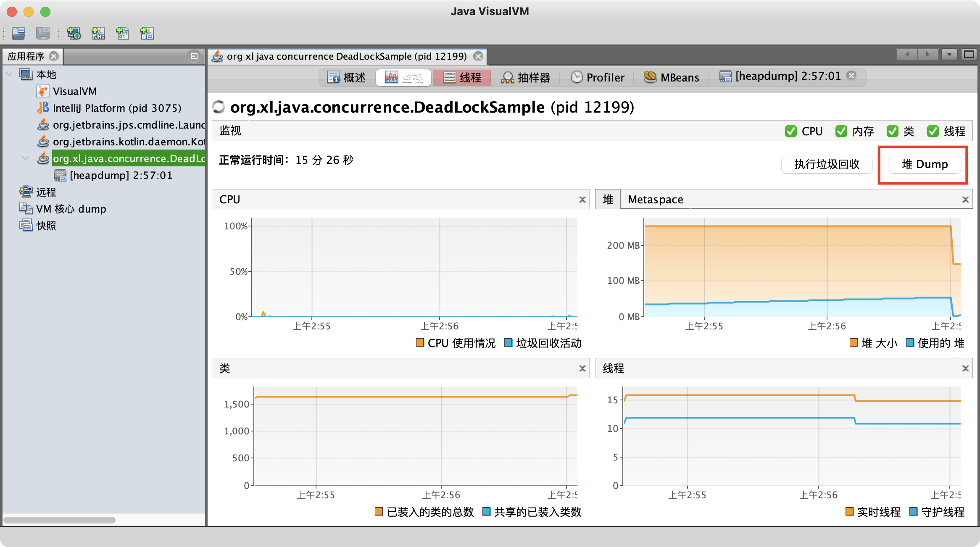Close the 应用程序 panel tab
The height and width of the screenshot is (547, 980).
tap(54, 56)
